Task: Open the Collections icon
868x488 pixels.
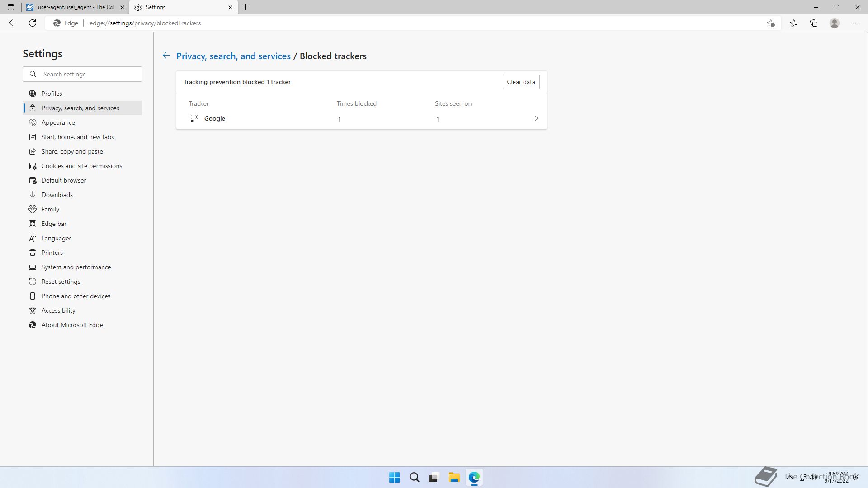Action: tap(814, 23)
